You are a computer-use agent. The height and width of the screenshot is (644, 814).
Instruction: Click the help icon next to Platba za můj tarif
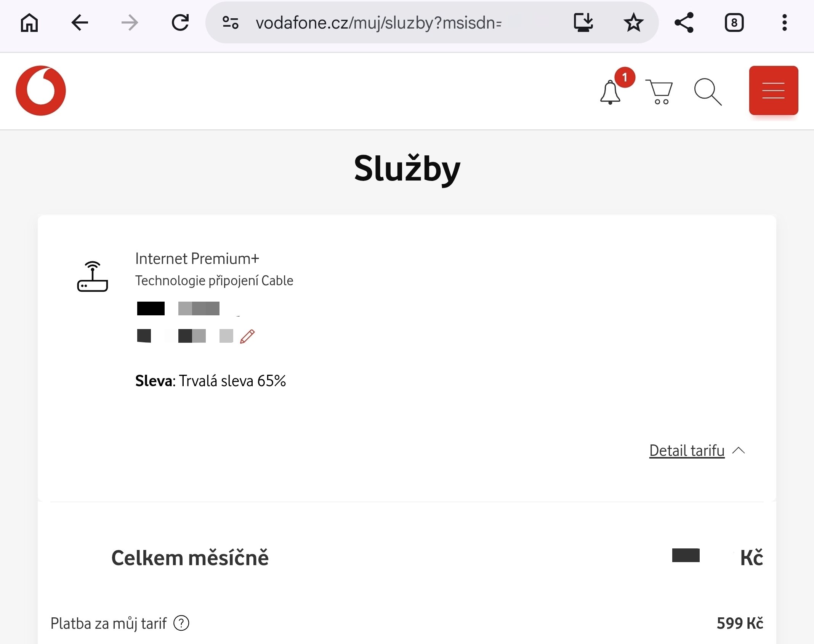point(181,623)
